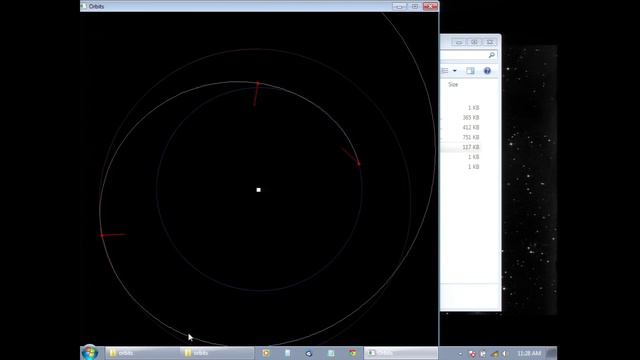Open the Chrome icon in the taskbar
The image size is (640, 360).
click(353, 353)
